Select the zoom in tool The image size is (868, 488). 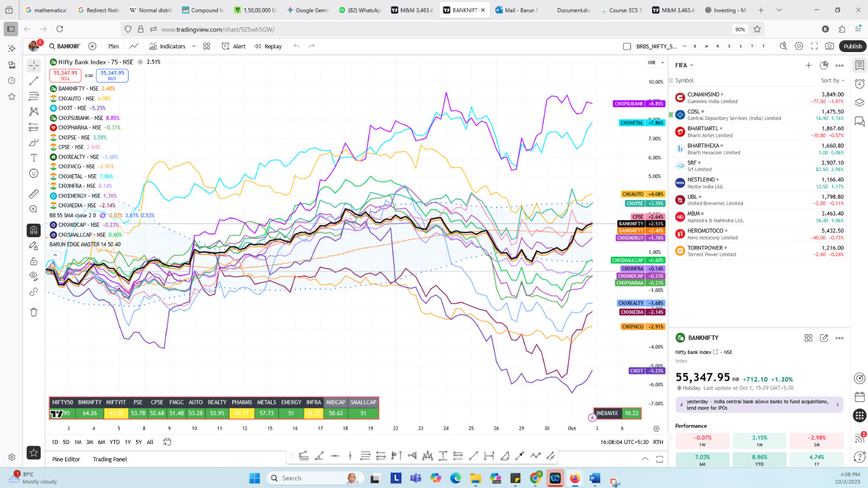34,209
